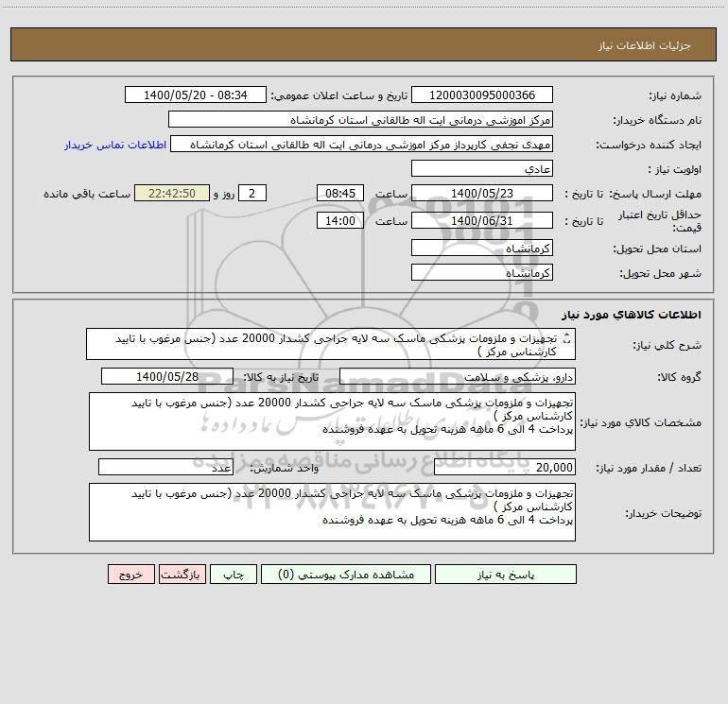Click the شرح کلی نیاز text area
The width and height of the screenshot is (728, 704).
[x=331, y=344]
